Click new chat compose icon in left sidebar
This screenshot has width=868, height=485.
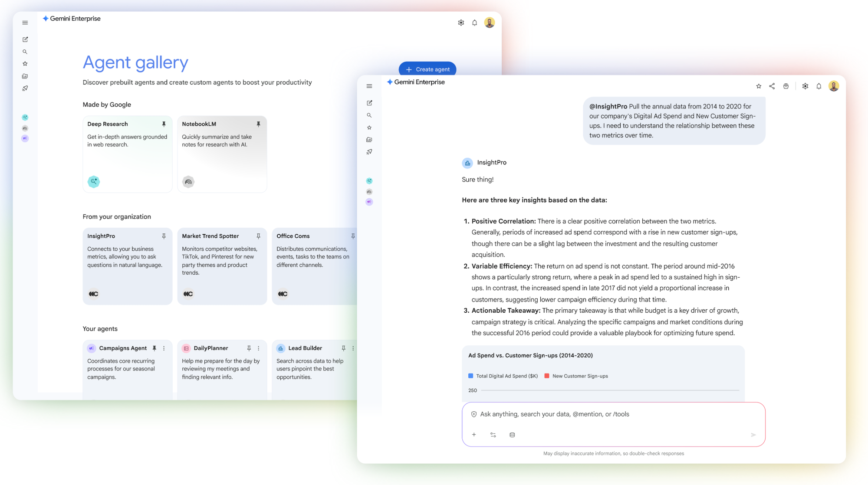[x=25, y=39]
